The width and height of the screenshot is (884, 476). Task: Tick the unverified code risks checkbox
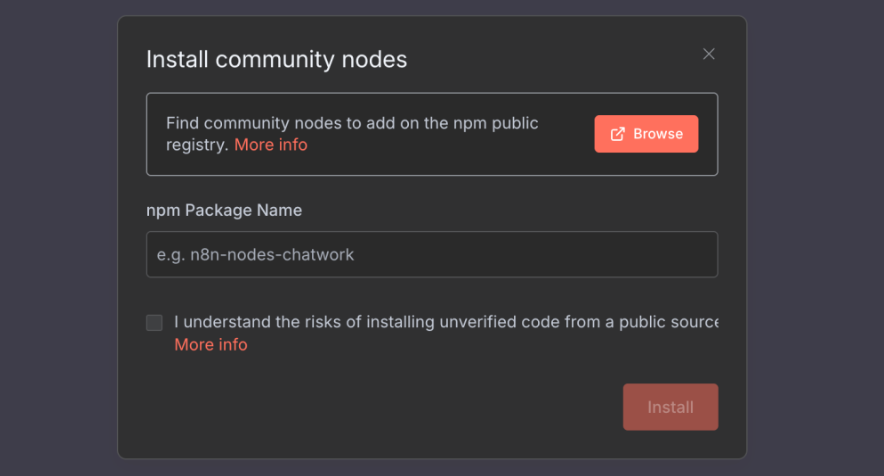(154, 322)
